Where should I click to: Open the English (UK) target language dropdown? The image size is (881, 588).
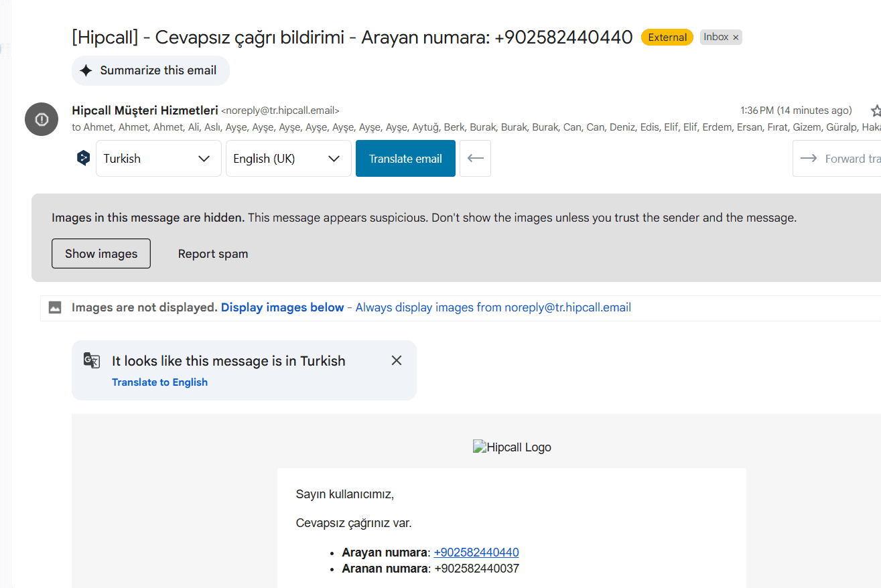click(288, 159)
